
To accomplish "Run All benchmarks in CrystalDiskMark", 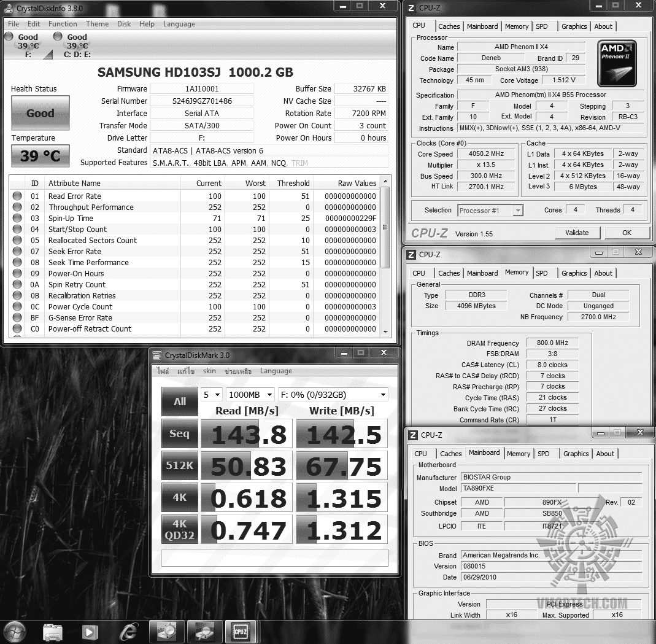I will tap(179, 402).
